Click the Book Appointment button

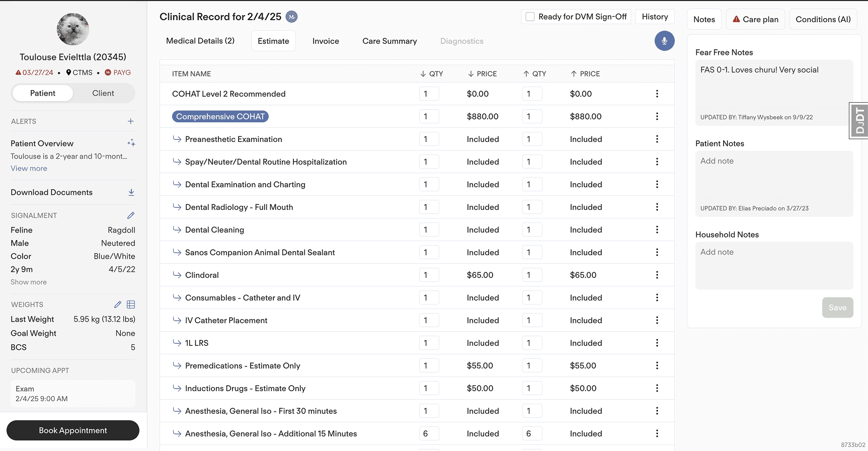pos(73,430)
